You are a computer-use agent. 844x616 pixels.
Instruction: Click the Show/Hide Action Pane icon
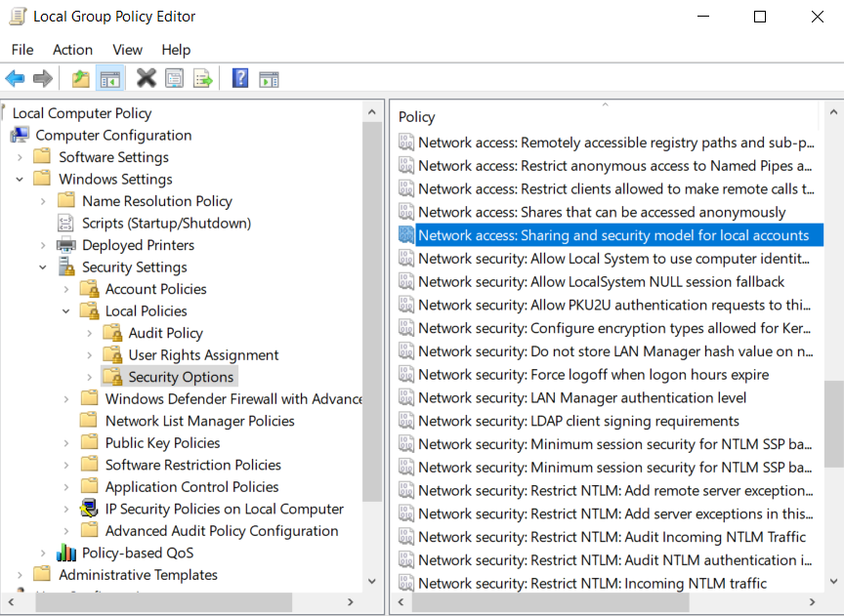(268, 78)
